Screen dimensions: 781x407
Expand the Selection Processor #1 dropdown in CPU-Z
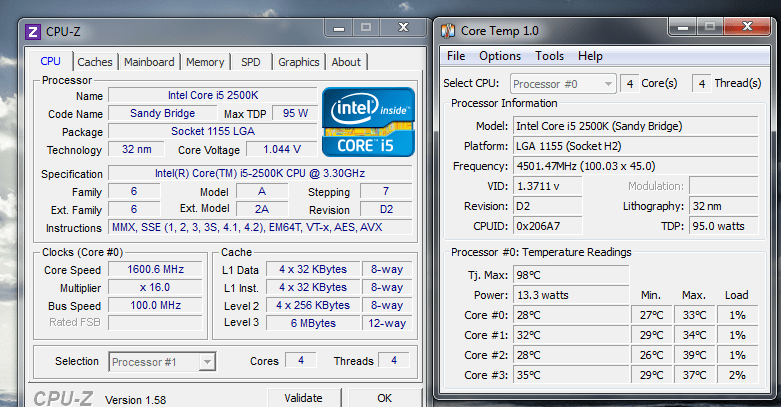coord(162,362)
